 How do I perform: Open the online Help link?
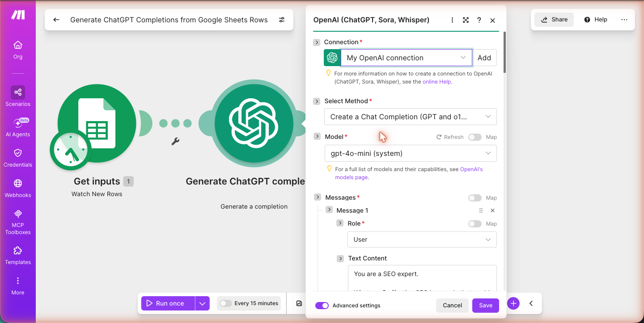point(437,82)
